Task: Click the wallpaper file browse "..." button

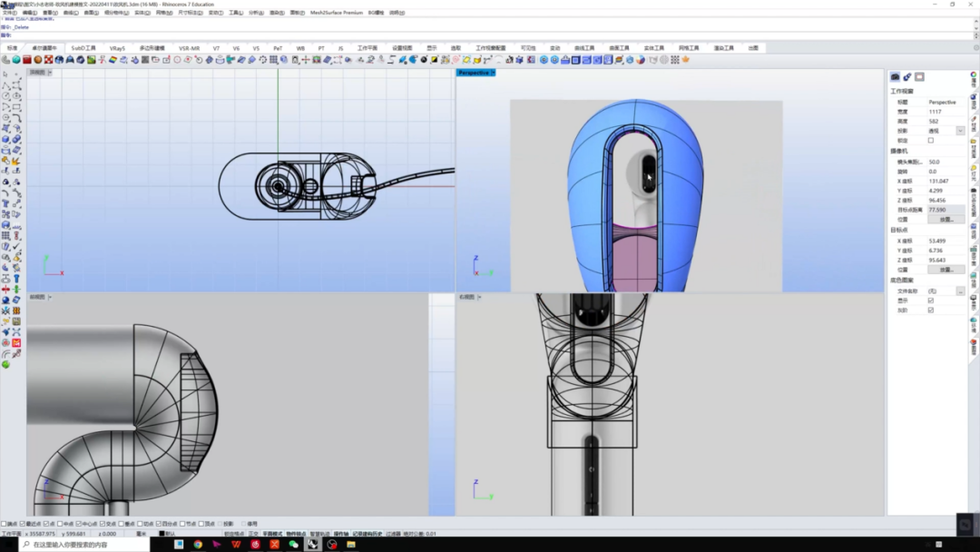Action: 960,291
